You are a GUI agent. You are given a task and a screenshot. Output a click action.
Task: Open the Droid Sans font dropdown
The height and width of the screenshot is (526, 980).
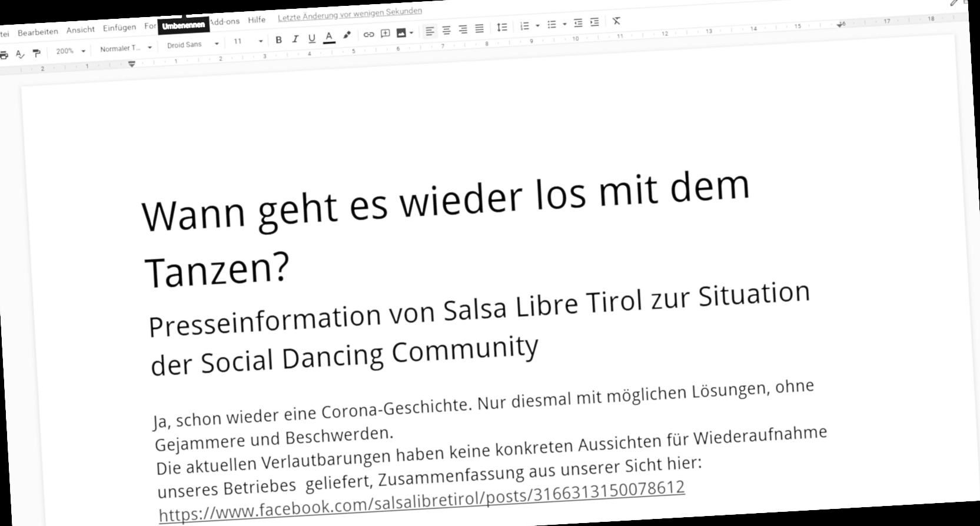point(192,45)
